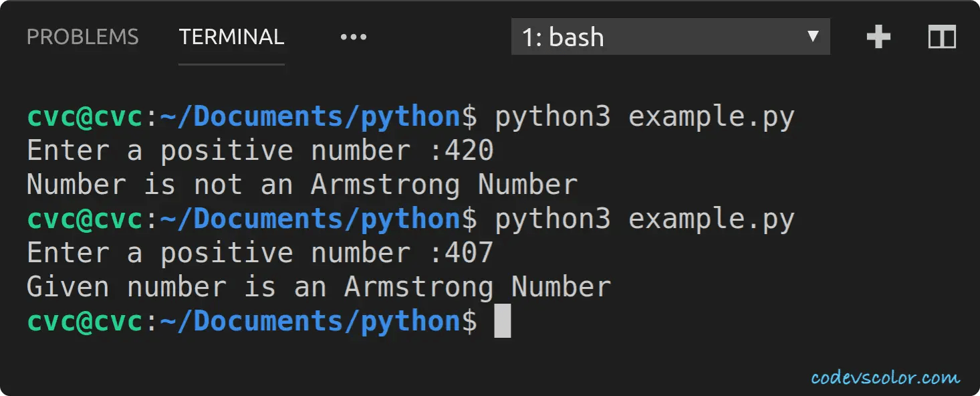Click the add terminal icon near the top right
Image resolution: width=980 pixels, height=396 pixels.
(878, 37)
